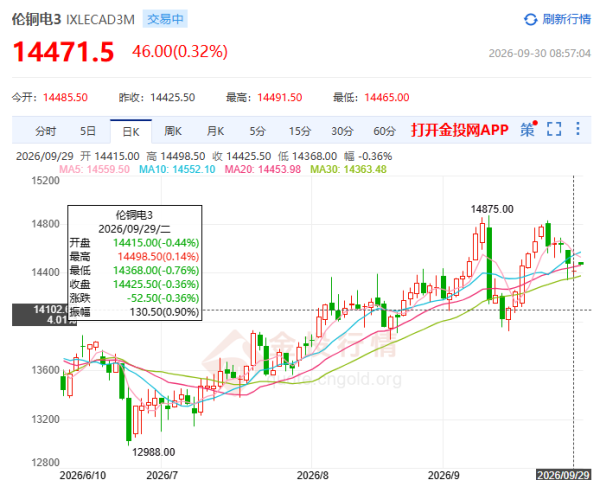Viewport: 600px width, 480px height.
Task: Click the tooltip 开盘 14415.00 row
Action: [x=134, y=243]
